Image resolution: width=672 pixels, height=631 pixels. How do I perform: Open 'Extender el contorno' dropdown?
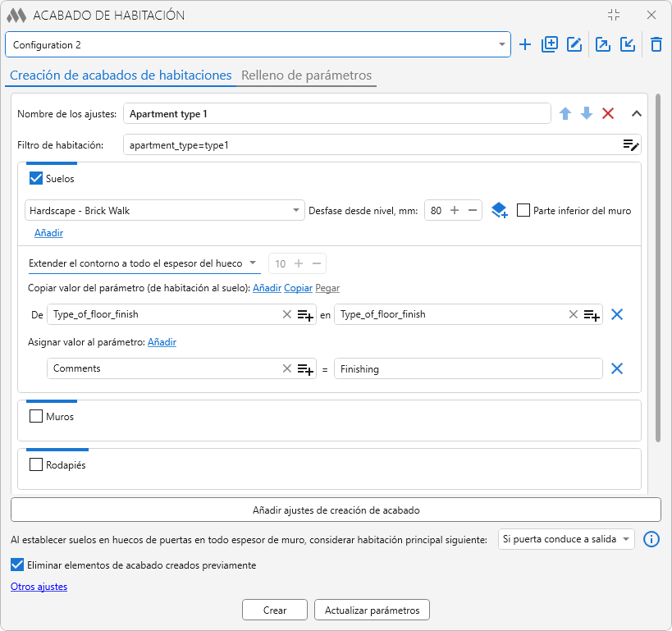pos(144,263)
